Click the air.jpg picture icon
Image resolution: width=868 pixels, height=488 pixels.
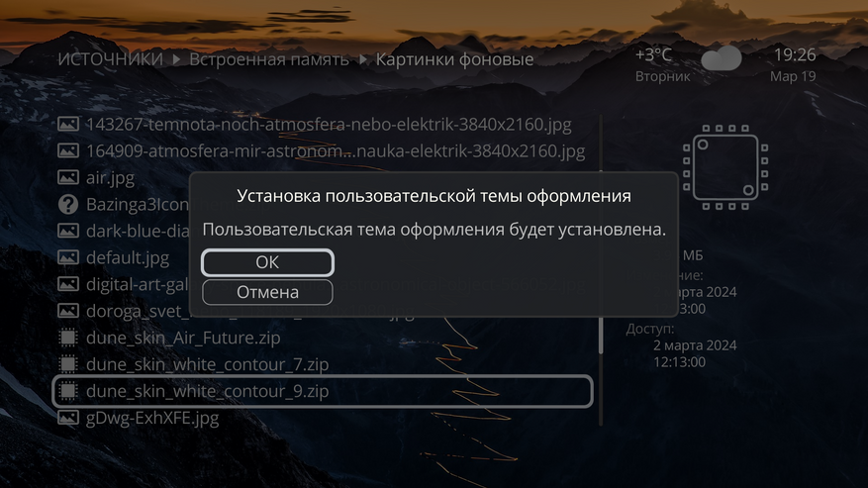(x=68, y=177)
